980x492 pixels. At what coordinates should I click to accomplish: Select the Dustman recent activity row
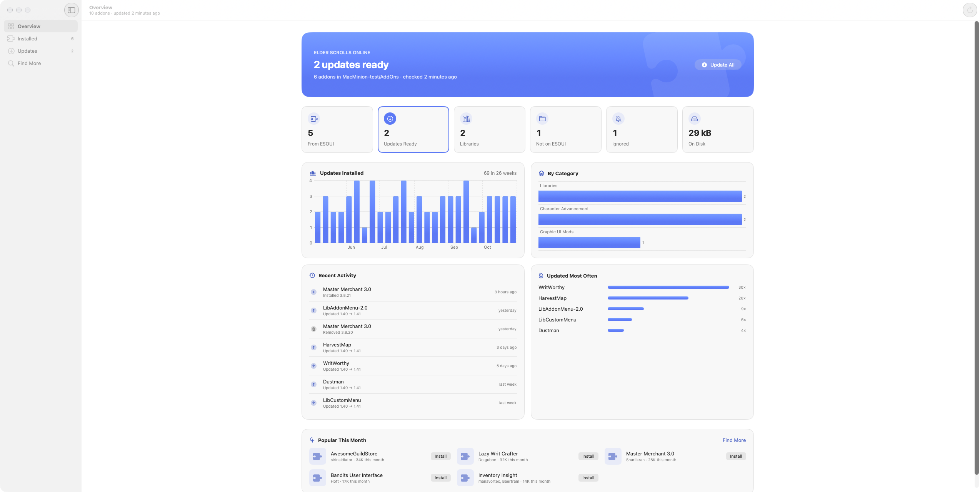point(413,385)
